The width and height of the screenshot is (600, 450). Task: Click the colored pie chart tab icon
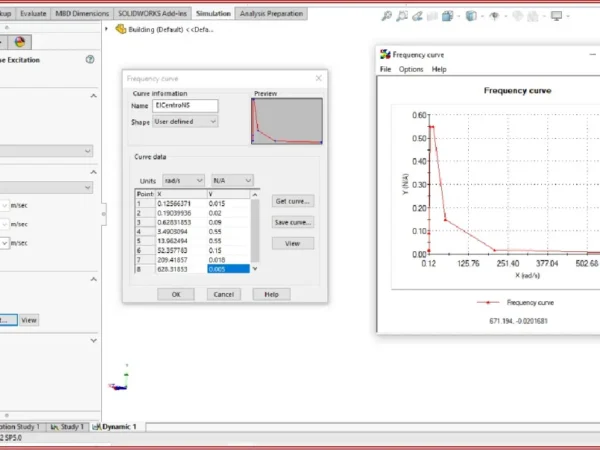[x=20, y=42]
